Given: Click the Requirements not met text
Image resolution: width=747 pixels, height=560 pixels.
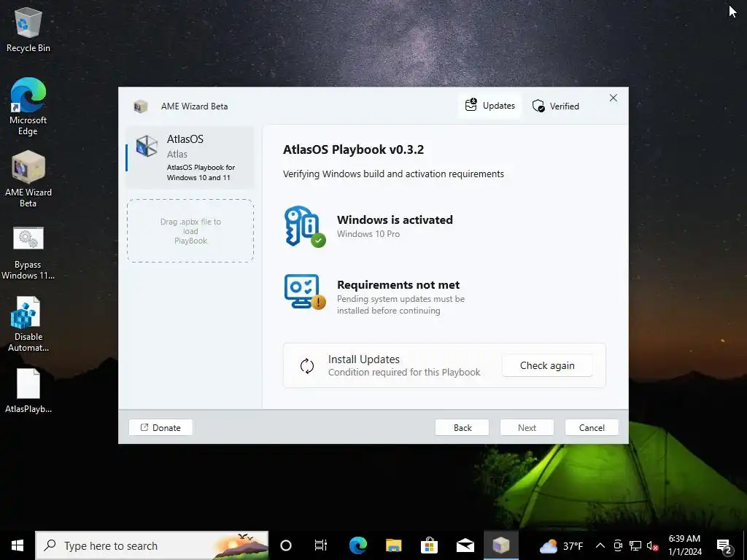Looking at the screenshot, I should 398,285.
